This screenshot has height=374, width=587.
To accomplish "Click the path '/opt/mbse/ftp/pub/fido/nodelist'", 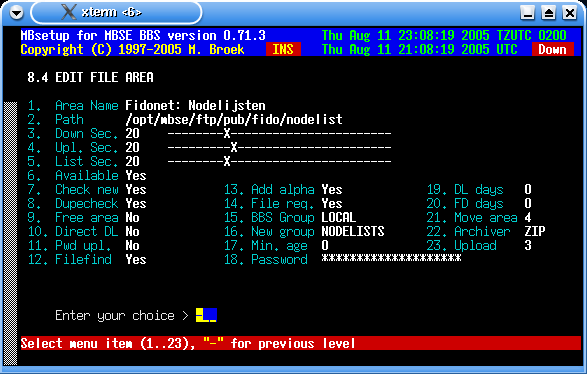I will 234,119.
